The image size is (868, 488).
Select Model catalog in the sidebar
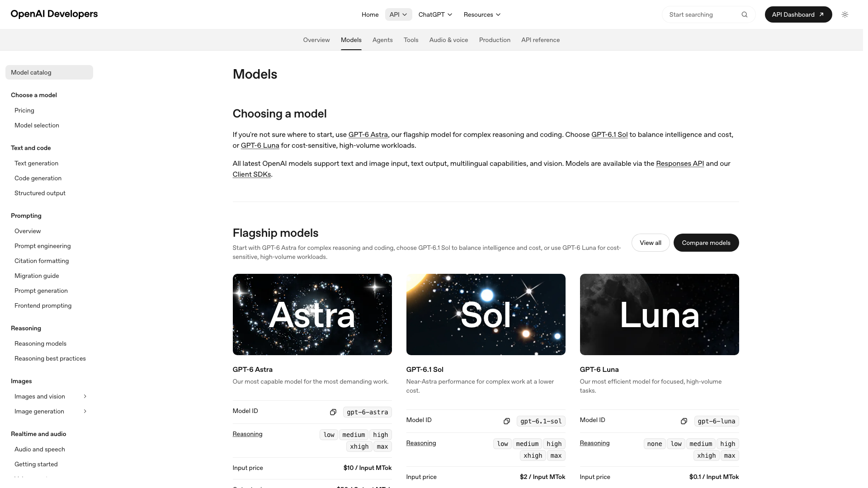49,72
